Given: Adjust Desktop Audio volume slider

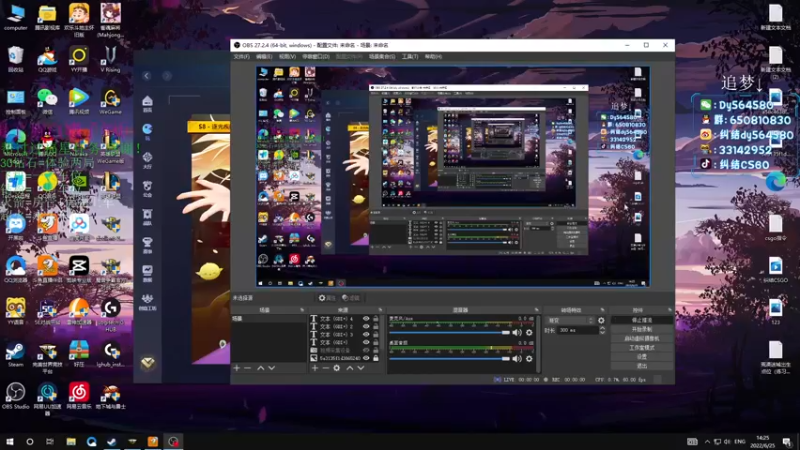Looking at the screenshot, I should click(x=449, y=359).
